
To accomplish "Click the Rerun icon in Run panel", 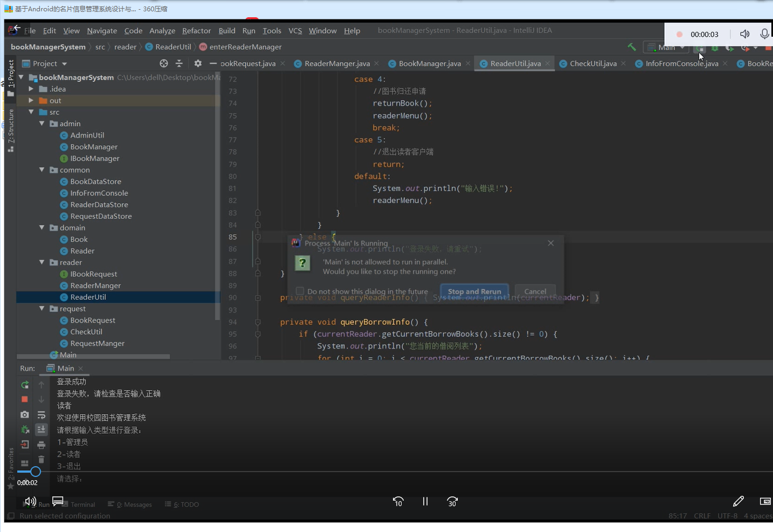I will pyautogui.click(x=25, y=385).
